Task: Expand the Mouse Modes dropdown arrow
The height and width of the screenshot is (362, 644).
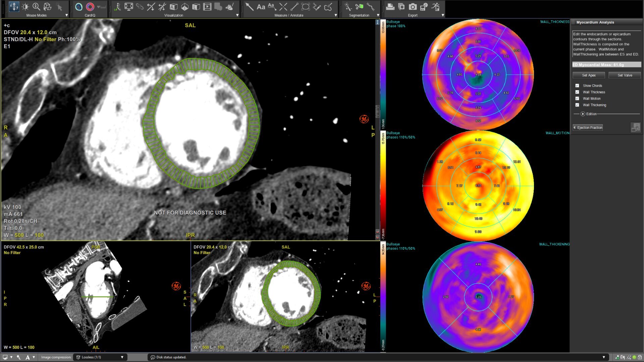Action: click(66, 15)
